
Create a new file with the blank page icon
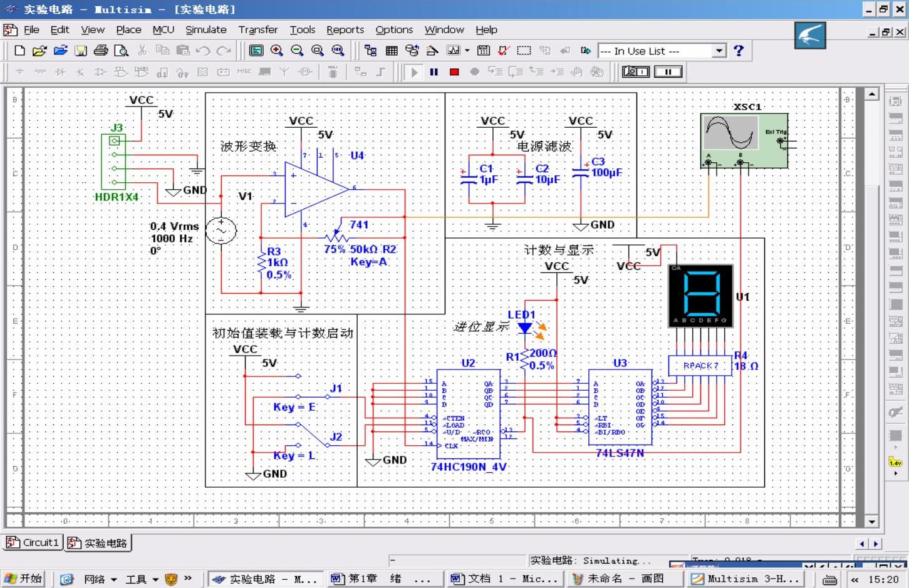pos(19,51)
